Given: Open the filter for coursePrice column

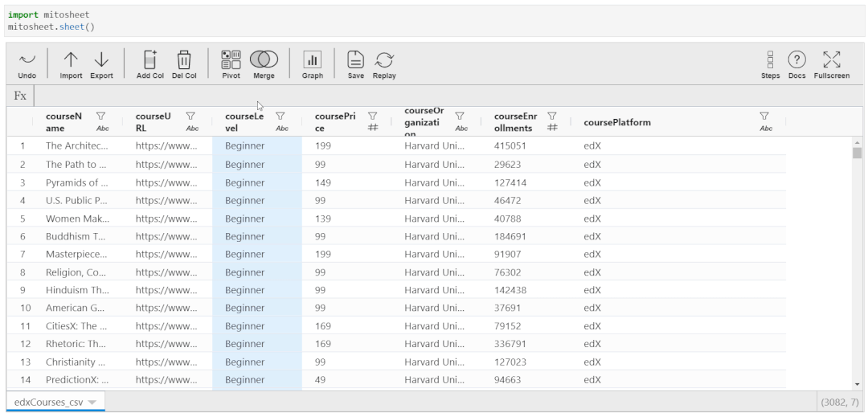Looking at the screenshot, I should [373, 117].
